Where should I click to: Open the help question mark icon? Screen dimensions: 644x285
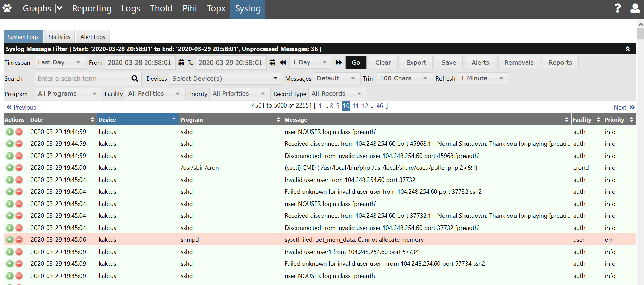[617, 8]
